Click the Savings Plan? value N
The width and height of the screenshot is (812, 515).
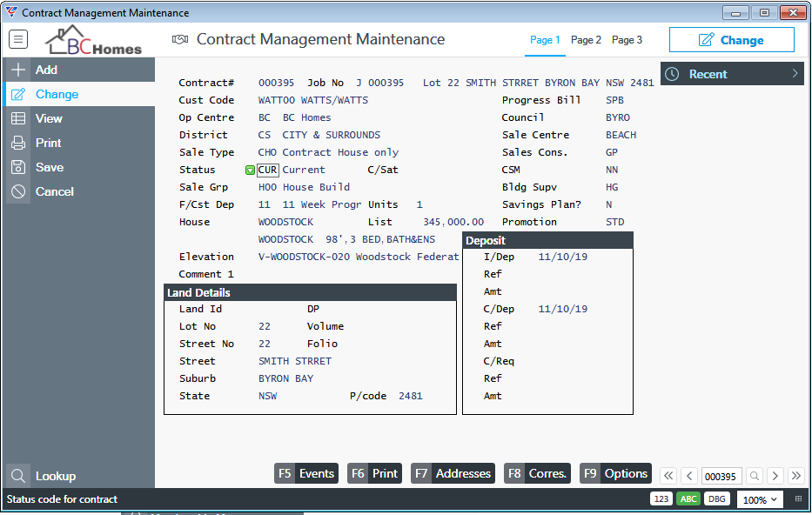(609, 205)
